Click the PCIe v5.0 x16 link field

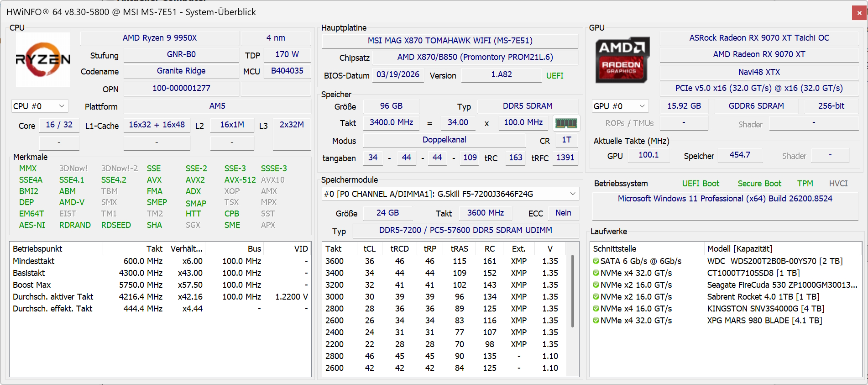[759, 88]
